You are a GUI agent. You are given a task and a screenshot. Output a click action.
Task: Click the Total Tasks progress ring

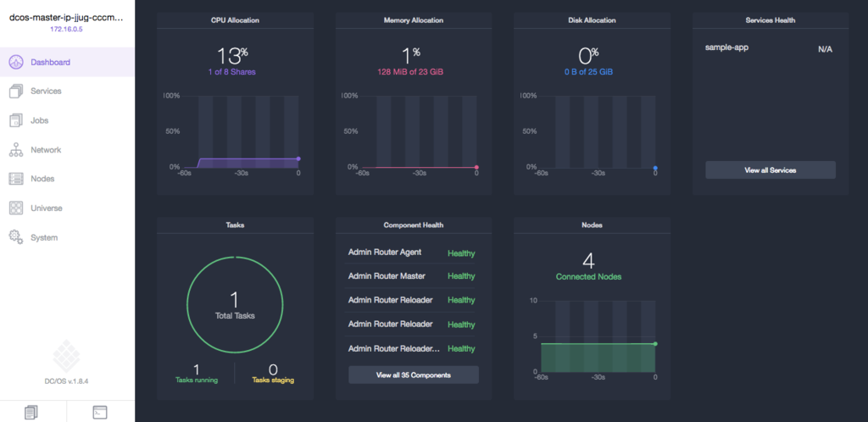[x=235, y=304]
